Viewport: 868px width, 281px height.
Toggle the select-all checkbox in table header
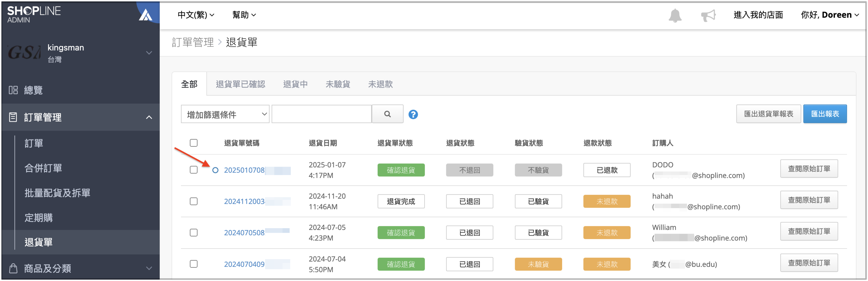(x=193, y=143)
